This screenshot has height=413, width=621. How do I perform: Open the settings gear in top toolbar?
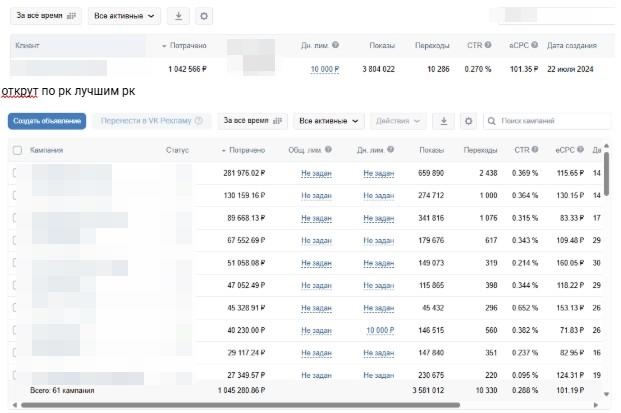[x=204, y=16]
